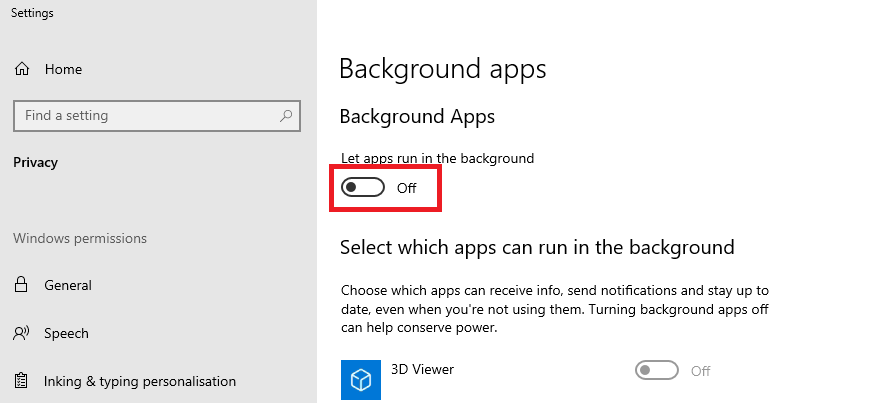The image size is (894, 403).
Task: Toggle the 3D Viewer background switch
Action: [x=657, y=371]
